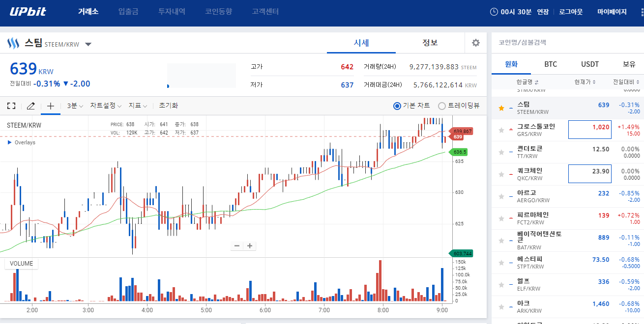Viewport: 644px width, 324px height.
Task: Click the mini price sparkline box
Action: [x=202, y=76]
